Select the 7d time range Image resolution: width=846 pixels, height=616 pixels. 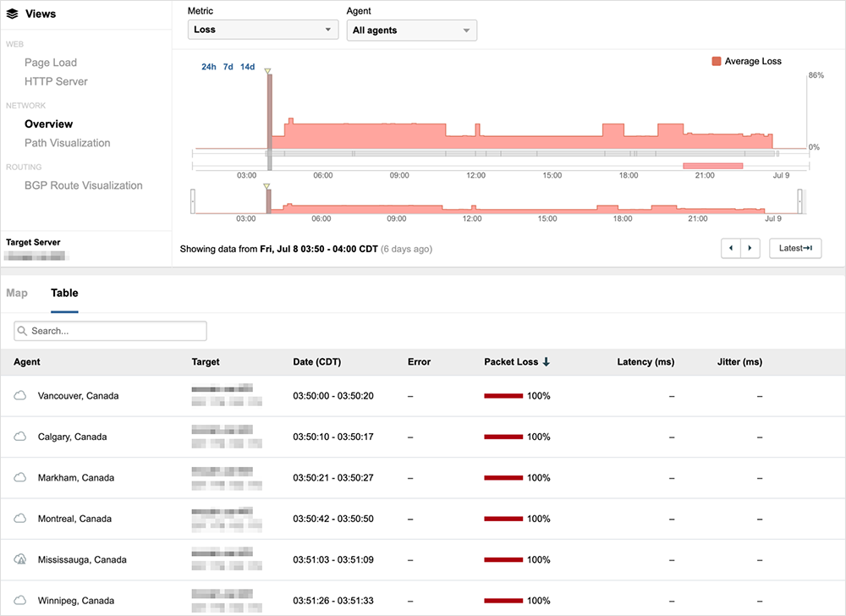228,67
